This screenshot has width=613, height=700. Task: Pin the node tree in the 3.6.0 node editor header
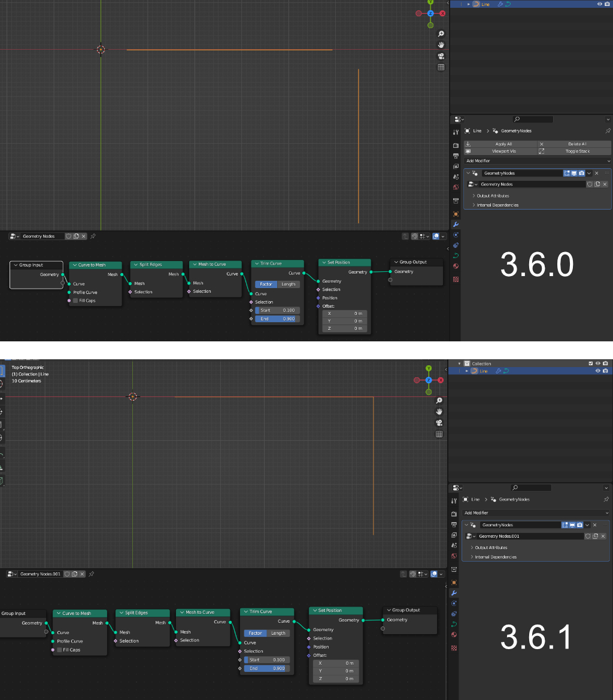[x=93, y=237]
